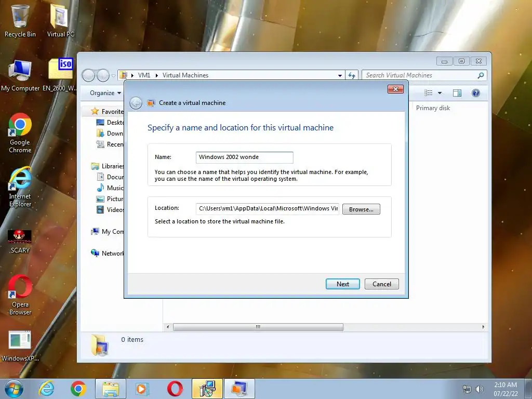The image size is (532, 399).
Task: Select Favorites in navigation pane
Action: tap(108, 112)
